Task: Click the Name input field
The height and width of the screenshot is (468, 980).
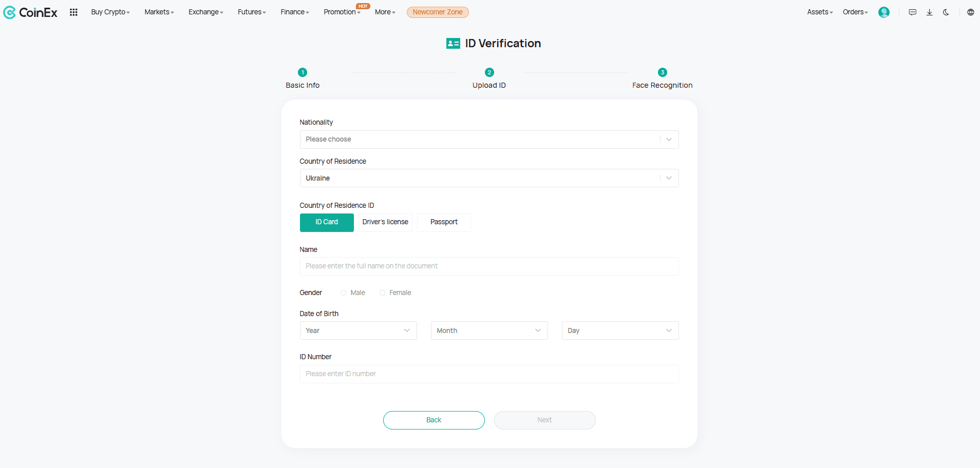Action: click(489, 266)
